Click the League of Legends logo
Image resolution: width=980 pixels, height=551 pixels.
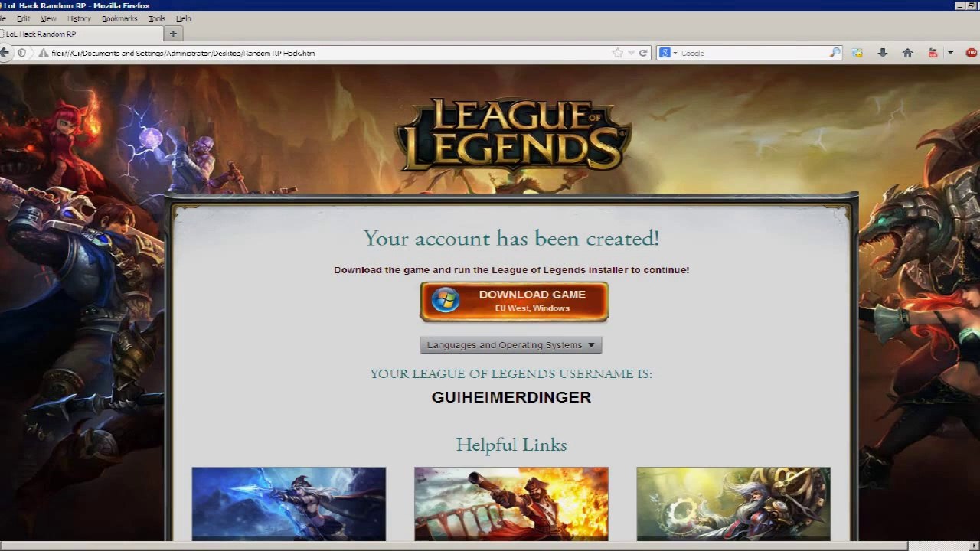[x=513, y=134]
